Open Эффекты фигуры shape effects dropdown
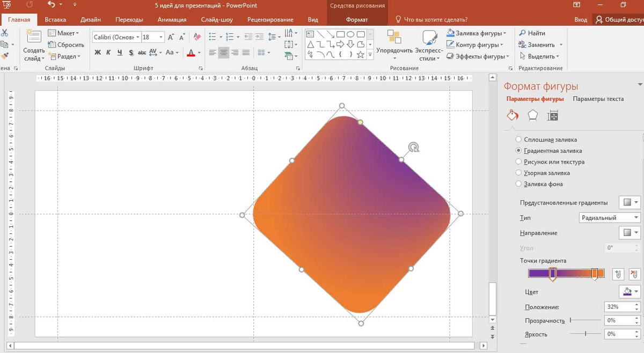 tap(478, 56)
